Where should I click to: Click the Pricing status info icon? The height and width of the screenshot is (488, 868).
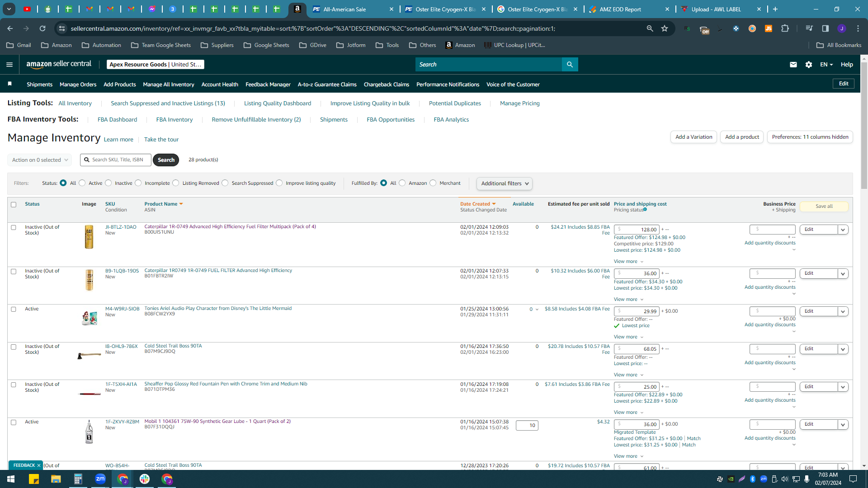pyautogui.click(x=645, y=209)
